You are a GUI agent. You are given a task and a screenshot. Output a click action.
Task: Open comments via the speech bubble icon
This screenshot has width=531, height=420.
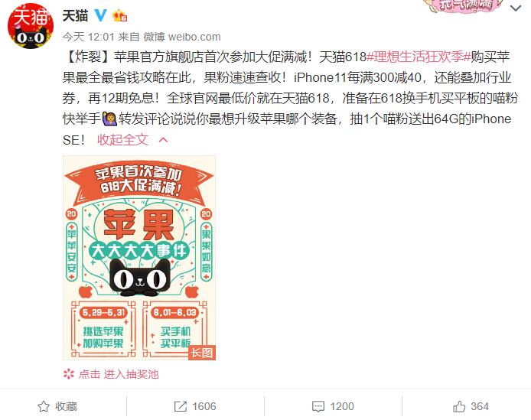[318, 406]
